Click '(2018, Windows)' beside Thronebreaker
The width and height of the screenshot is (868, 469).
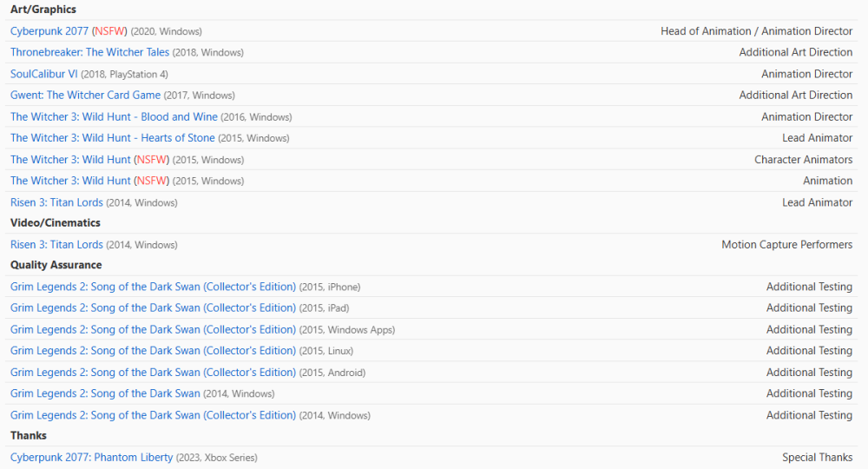[208, 53]
